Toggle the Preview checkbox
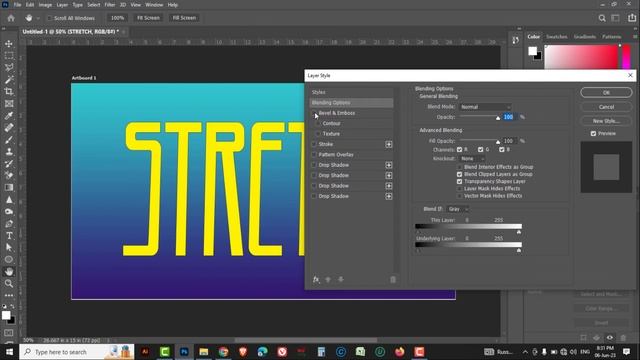640x360 pixels. 593,133
